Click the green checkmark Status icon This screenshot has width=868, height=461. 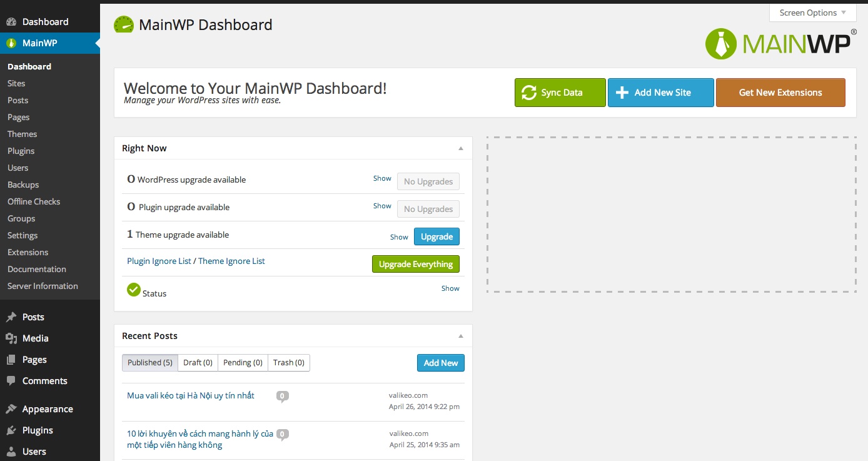[x=133, y=290]
